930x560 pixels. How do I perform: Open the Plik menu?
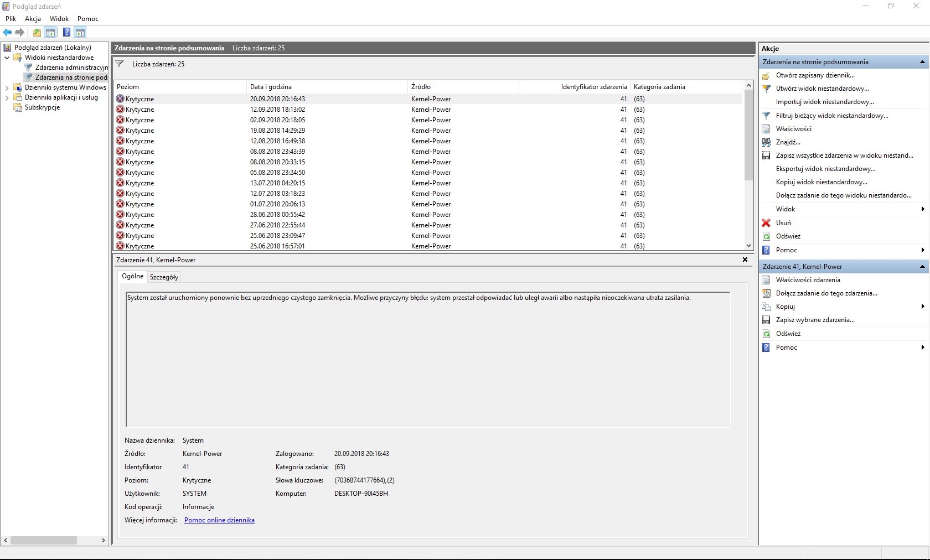tap(11, 19)
